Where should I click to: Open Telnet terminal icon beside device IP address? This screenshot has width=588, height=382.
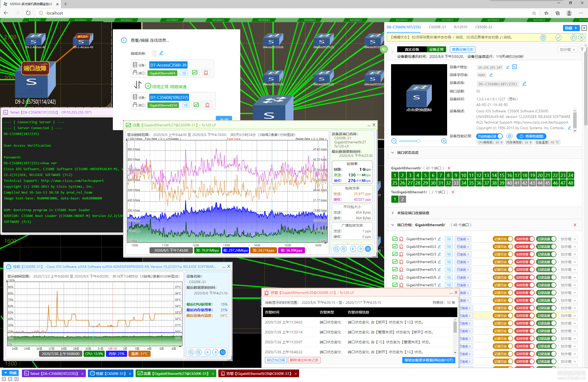point(515,67)
